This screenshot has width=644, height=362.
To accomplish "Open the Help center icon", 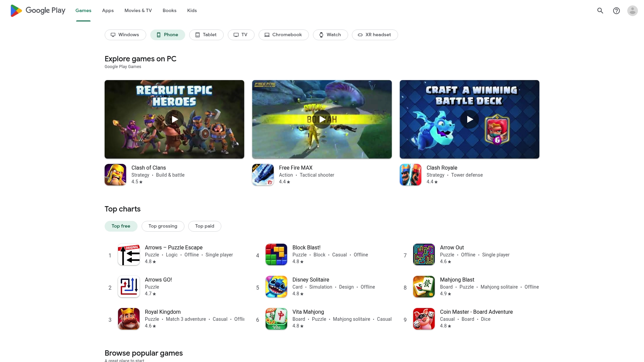I will [616, 11].
